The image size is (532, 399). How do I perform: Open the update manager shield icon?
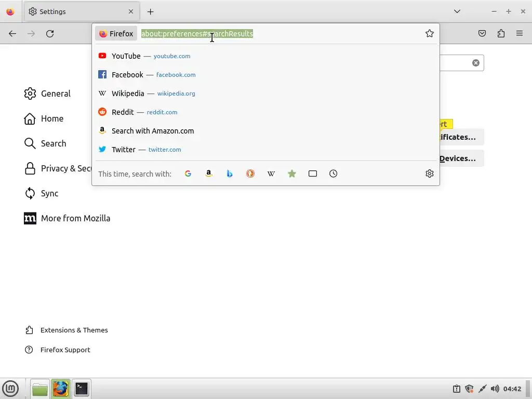pos(469,389)
